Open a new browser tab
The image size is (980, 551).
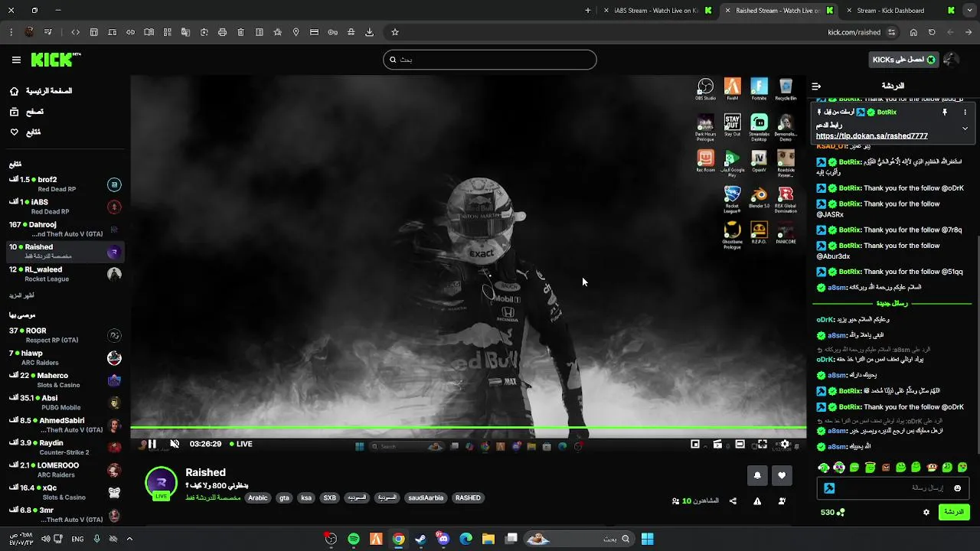point(587,11)
